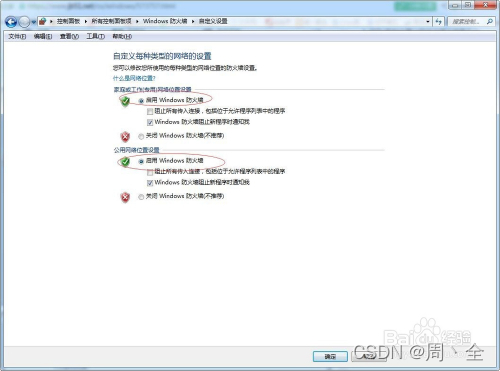Click the 确定 button
Image resolution: width=500 pixels, height=371 pixels.
[x=330, y=357]
